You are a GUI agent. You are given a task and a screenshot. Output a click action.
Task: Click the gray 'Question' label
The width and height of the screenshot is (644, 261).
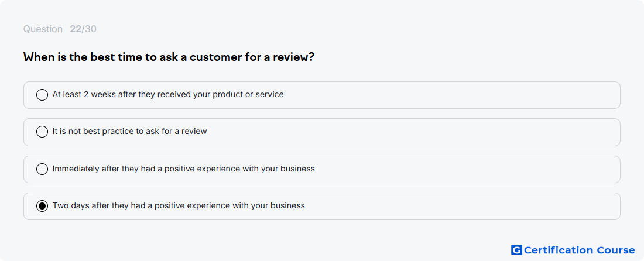click(x=43, y=29)
